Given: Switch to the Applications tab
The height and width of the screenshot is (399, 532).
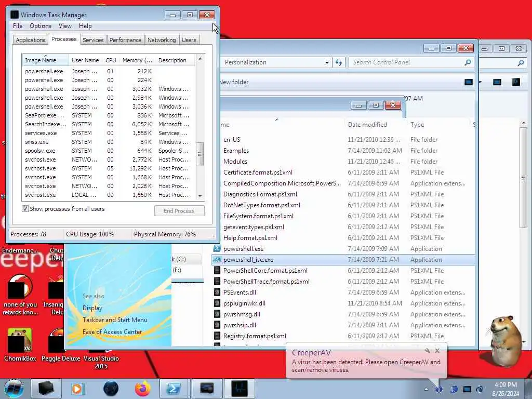Looking at the screenshot, I should point(31,40).
